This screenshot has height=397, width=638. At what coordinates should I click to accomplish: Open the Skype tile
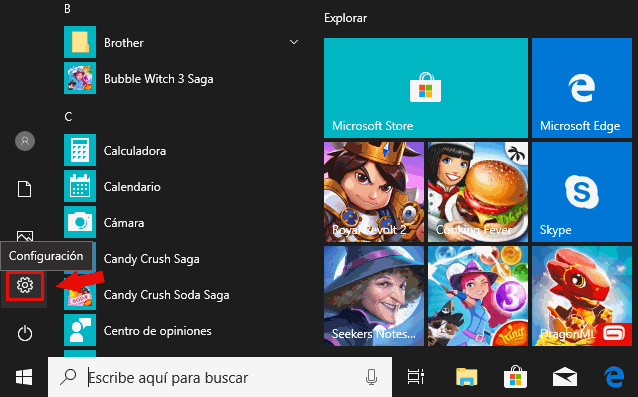(x=582, y=192)
